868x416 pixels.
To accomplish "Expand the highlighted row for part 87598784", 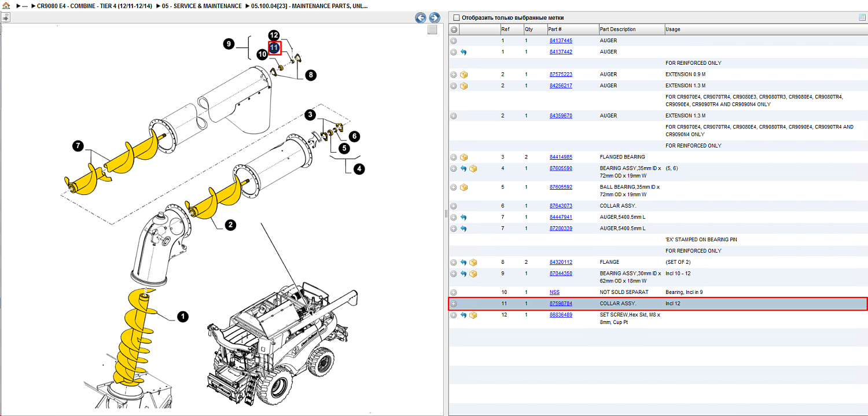I will pyautogui.click(x=454, y=304).
